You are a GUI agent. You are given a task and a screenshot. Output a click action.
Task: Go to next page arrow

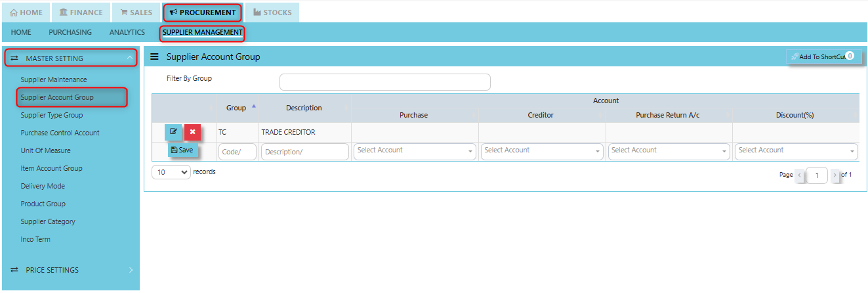click(835, 175)
